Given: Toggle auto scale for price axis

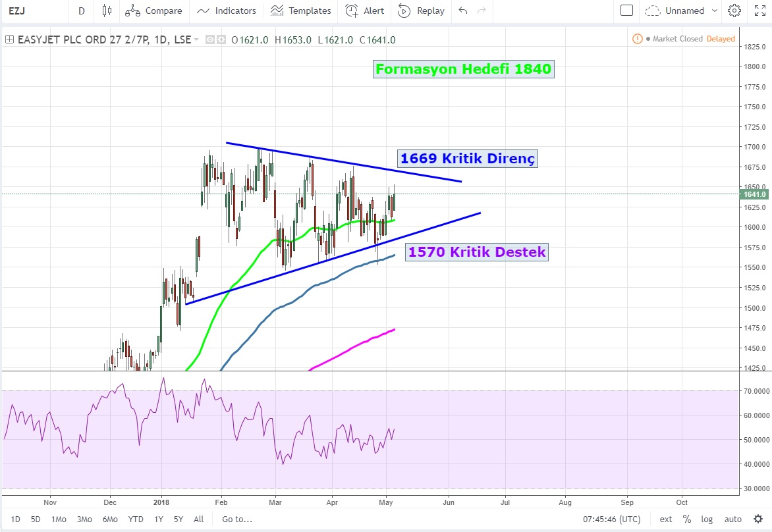Looking at the screenshot, I should 732,519.
